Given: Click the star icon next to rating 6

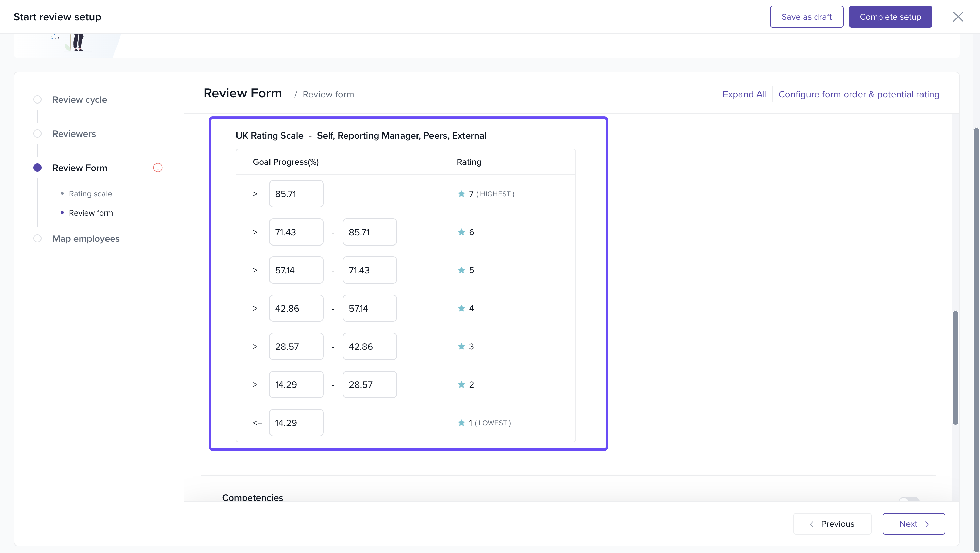Looking at the screenshot, I should pos(461,232).
